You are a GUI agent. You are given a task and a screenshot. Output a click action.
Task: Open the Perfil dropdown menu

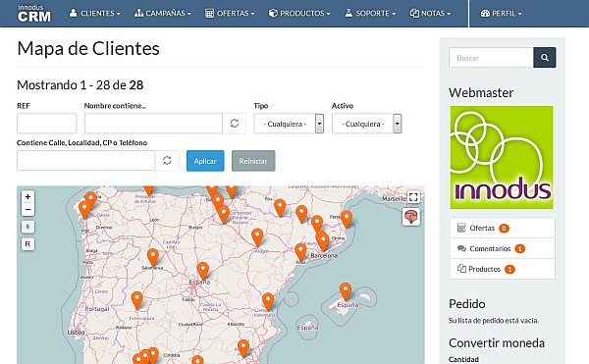pos(501,14)
